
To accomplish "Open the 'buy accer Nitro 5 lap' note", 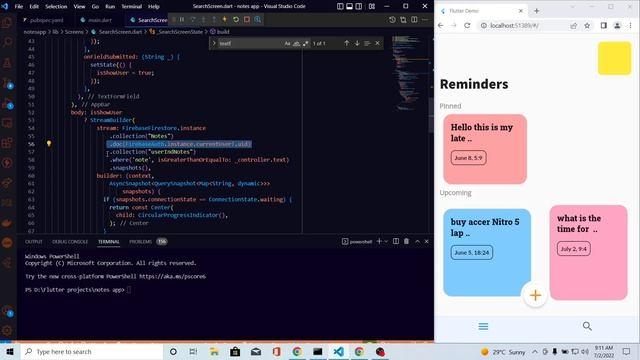I will (x=487, y=252).
